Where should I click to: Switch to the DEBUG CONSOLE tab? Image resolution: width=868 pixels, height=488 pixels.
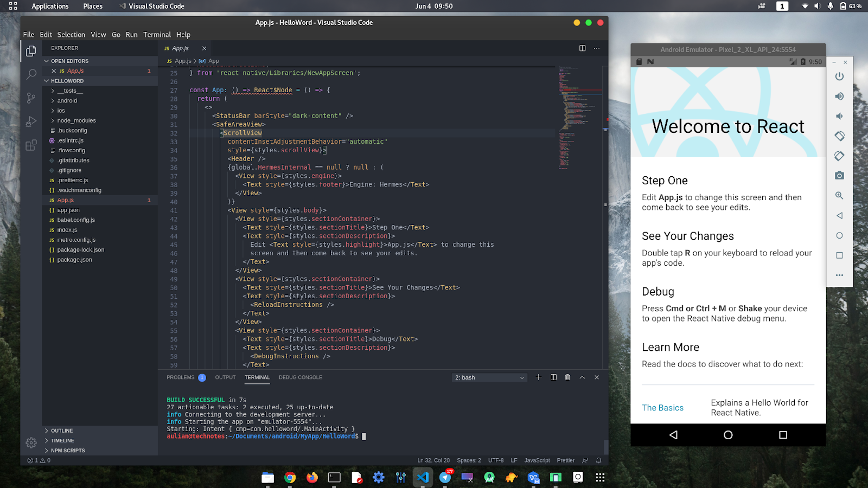pyautogui.click(x=301, y=377)
